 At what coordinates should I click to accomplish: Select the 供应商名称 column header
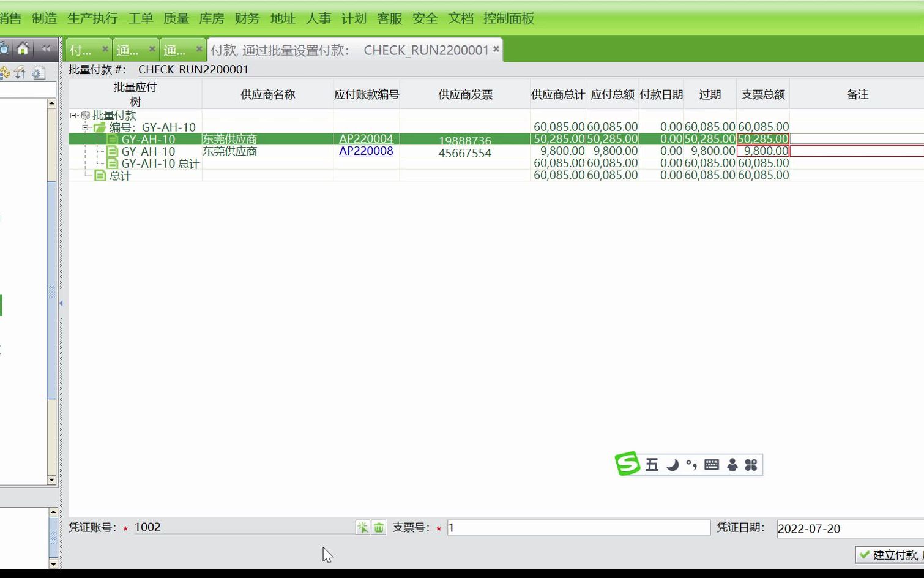click(x=268, y=94)
